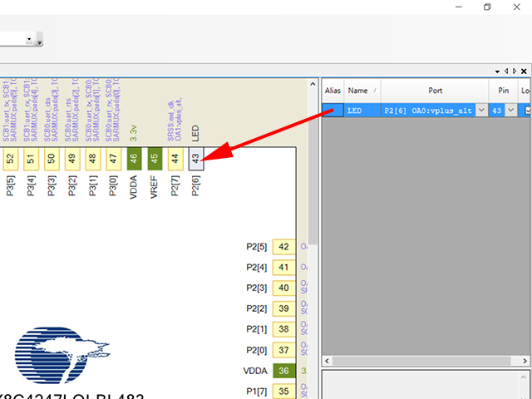Close the pin editor panel
Viewport: 532px width, 399px height.
pyautogui.click(x=524, y=71)
